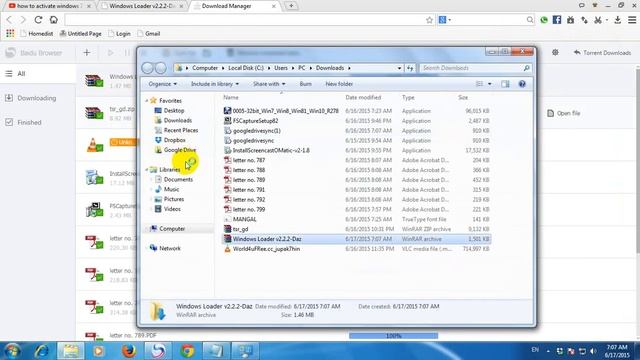Viewport: 640px width, 360px height.
Task: Click the Open file button
Action: point(563,113)
